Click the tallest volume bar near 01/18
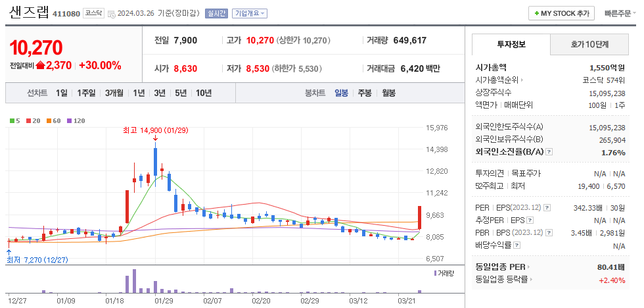 coord(134,281)
